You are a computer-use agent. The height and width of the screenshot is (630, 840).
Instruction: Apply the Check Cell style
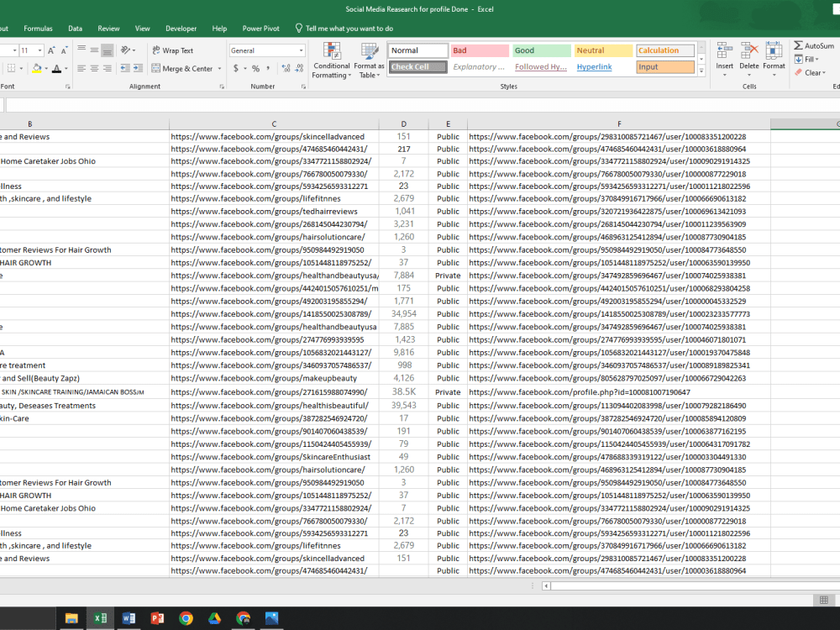coord(417,67)
